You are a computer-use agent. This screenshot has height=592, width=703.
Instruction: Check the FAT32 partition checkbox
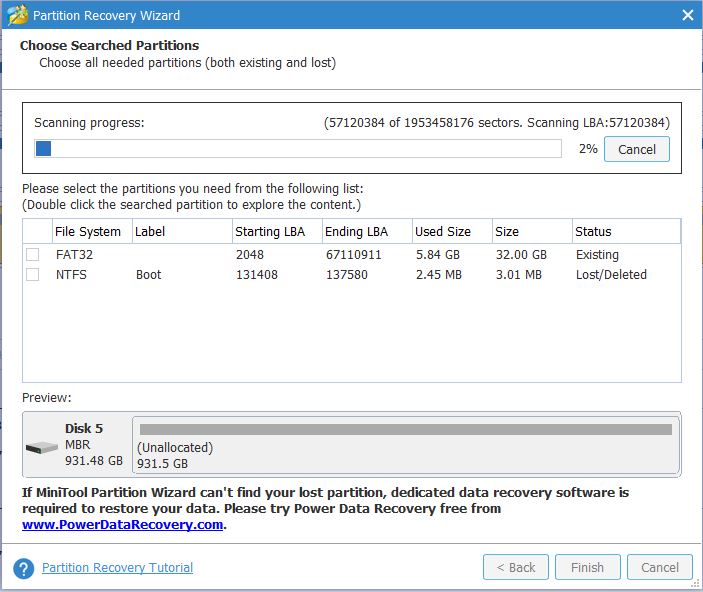(x=32, y=255)
